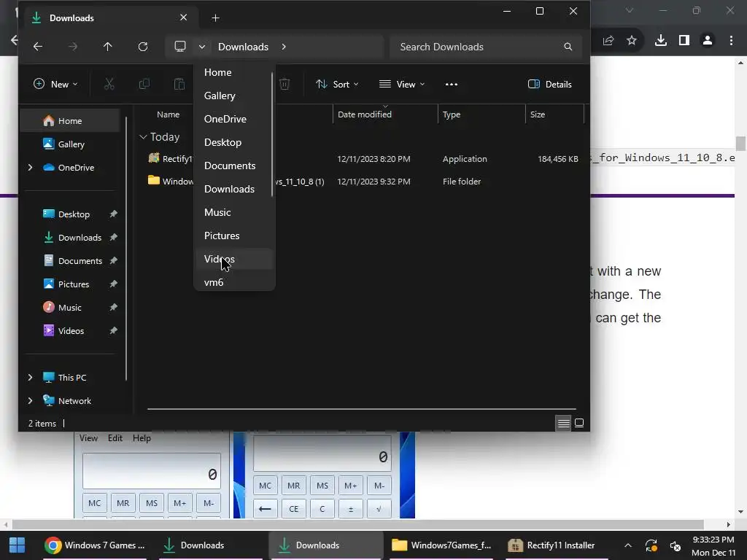Click Chrome's downloads icon
The height and width of the screenshot is (560, 747).
tap(661, 41)
